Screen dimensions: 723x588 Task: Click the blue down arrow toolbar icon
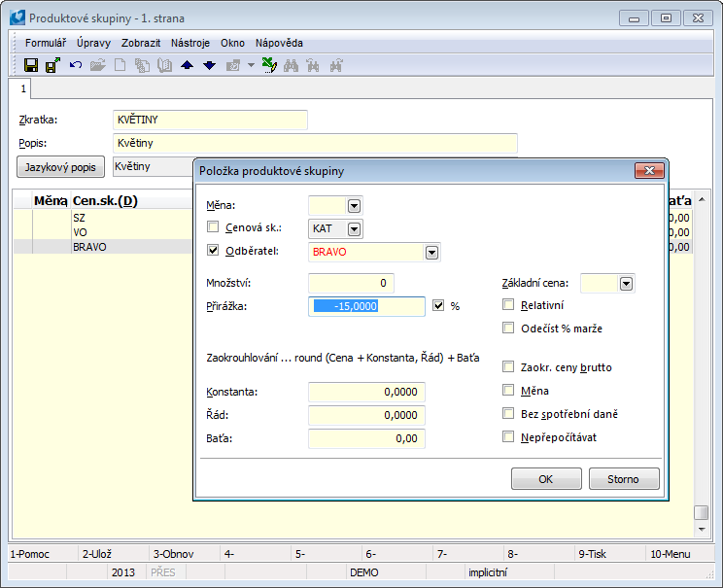[209, 65]
